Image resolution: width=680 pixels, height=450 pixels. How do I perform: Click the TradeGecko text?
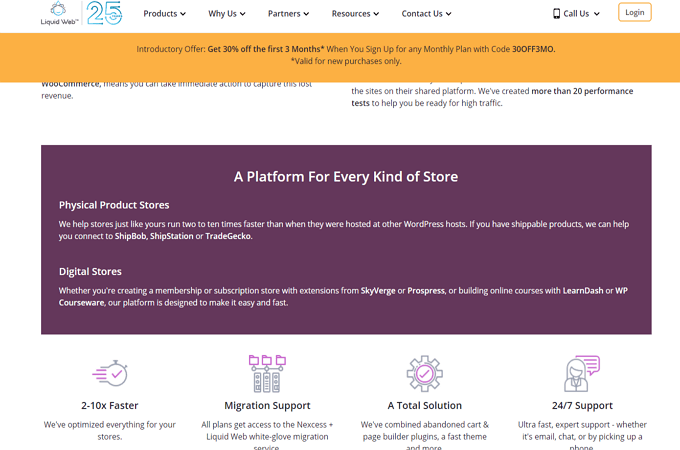pos(228,236)
